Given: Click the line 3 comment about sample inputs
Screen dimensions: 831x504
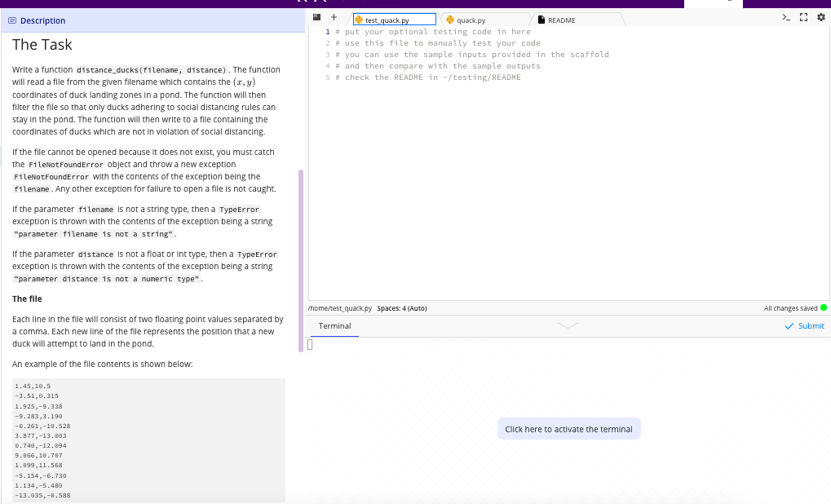Looking at the screenshot, I should [472, 55].
